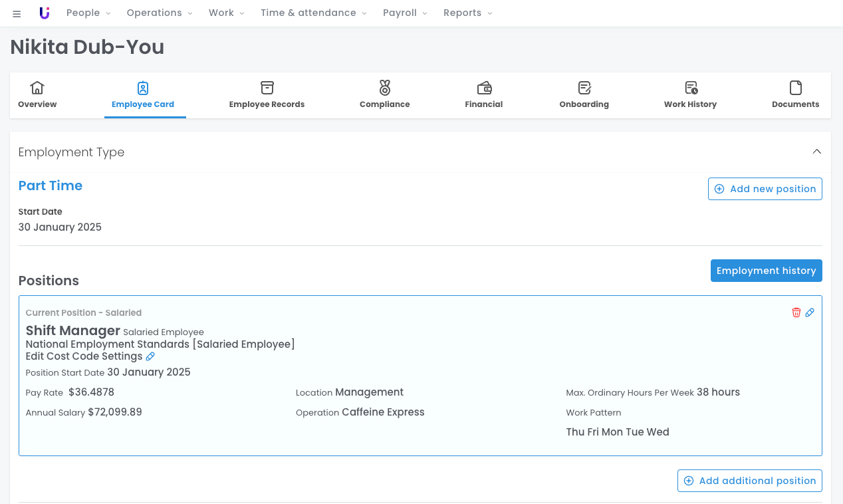Click the purple U home logo

pos(45,13)
